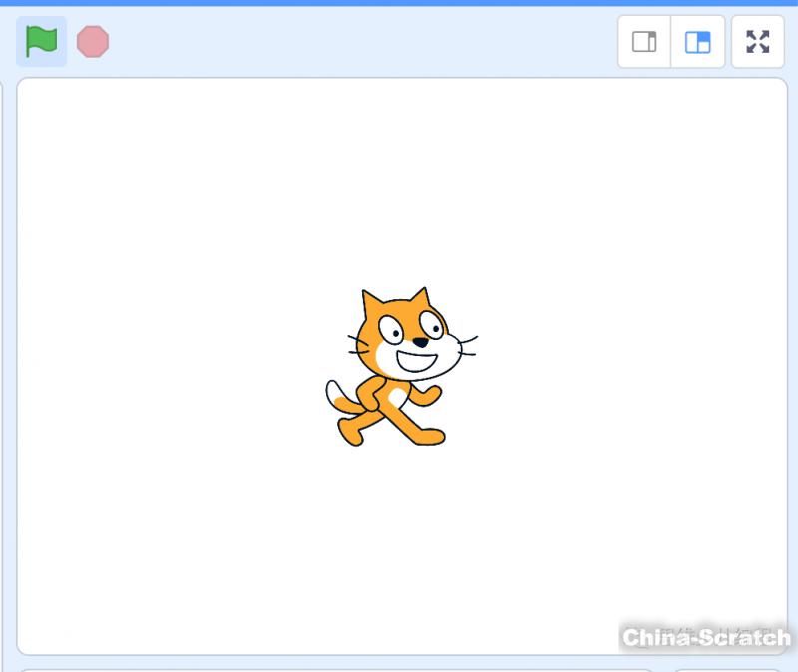Click the cat sprite's left ear

click(x=371, y=303)
